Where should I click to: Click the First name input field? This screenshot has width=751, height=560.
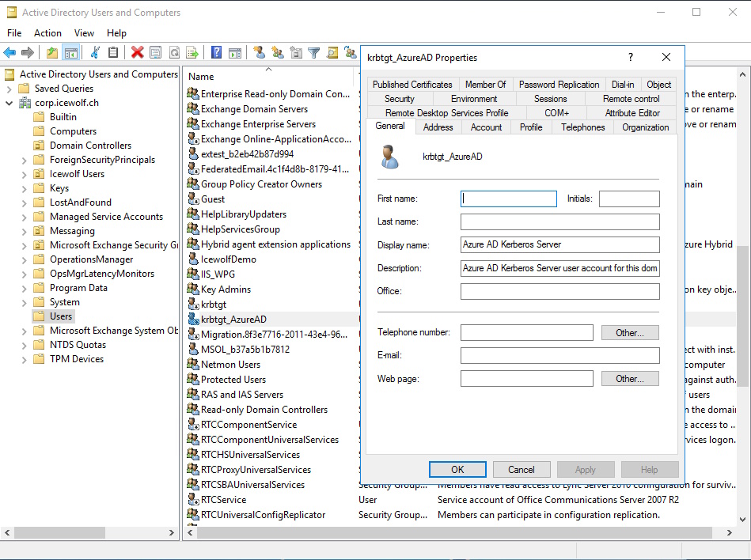point(509,199)
